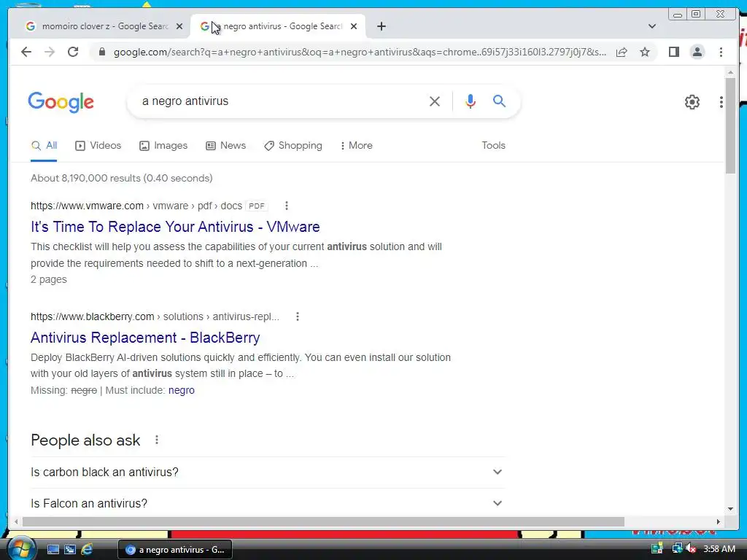Click the taskbar clock showing 3:58 AM
This screenshot has height=560, width=747.
tap(719, 549)
